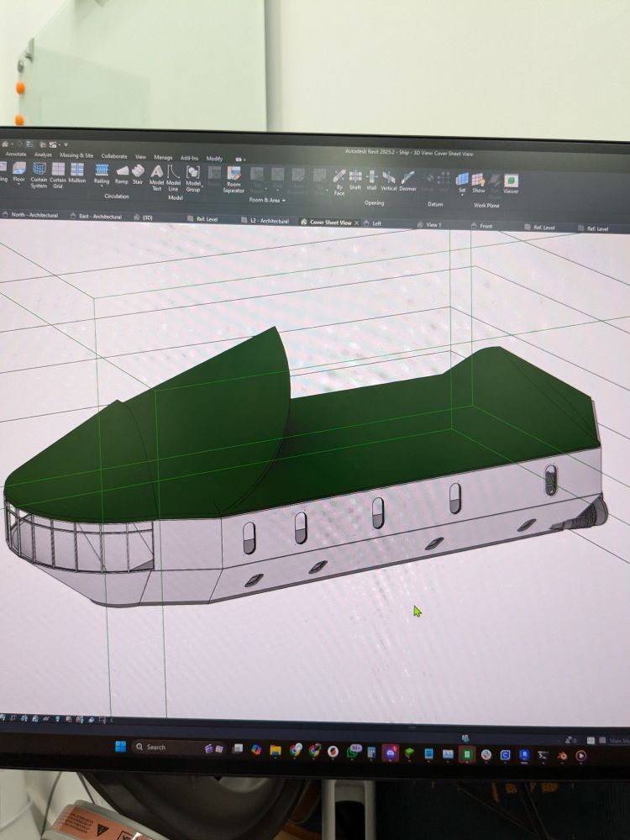The height and width of the screenshot is (840, 630).
Task: Open the Analyze ribbon tab
Action: (x=43, y=155)
